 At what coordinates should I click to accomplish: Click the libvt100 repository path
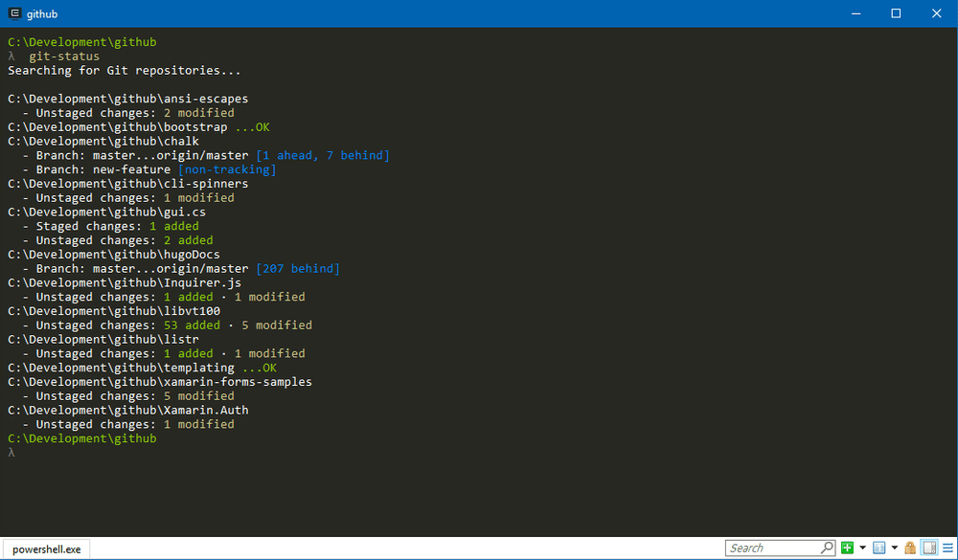(x=114, y=311)
